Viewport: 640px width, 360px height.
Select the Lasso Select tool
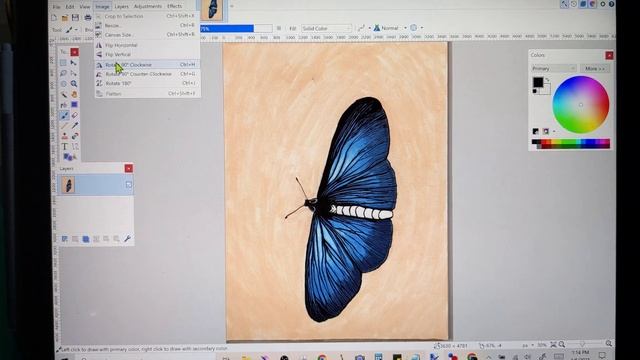pos(63,73)
